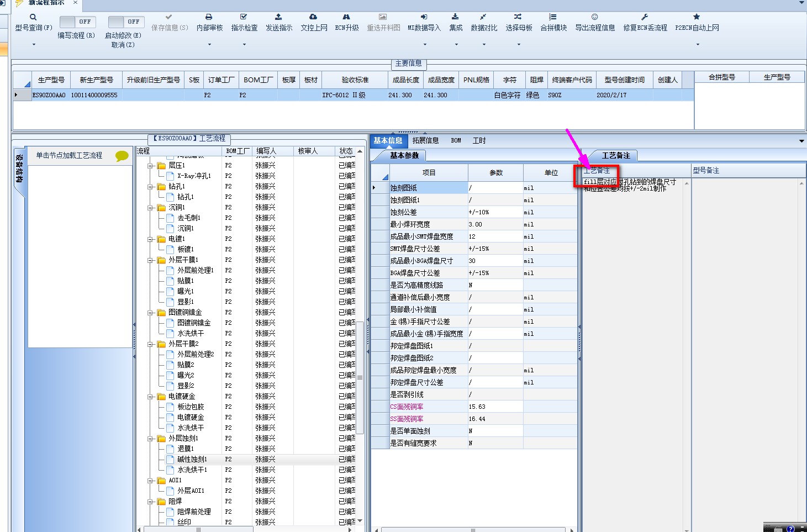Collapse the 沉铜1 tree node

[x=150, y=208]
